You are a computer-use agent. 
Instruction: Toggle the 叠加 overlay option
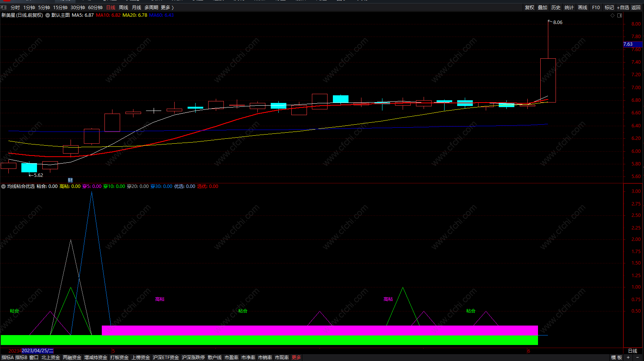543,8
